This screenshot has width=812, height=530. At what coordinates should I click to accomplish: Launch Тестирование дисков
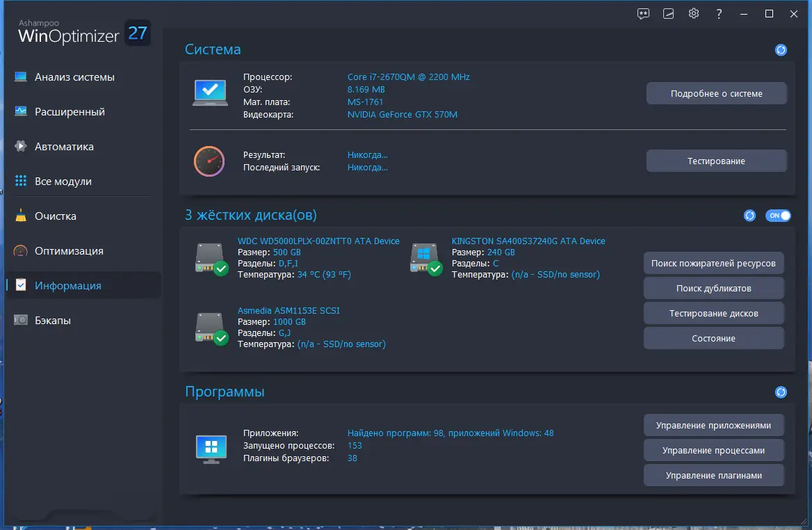(x=713, y=314)
